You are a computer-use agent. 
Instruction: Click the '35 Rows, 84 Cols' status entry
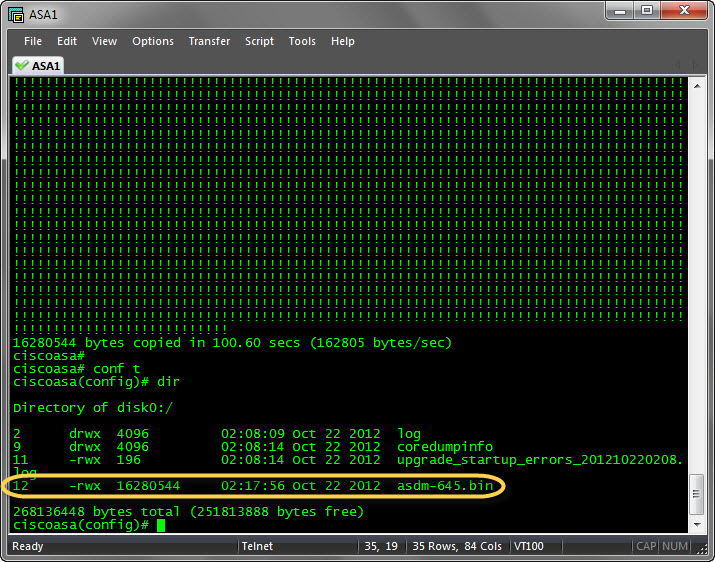click(456, 546)
